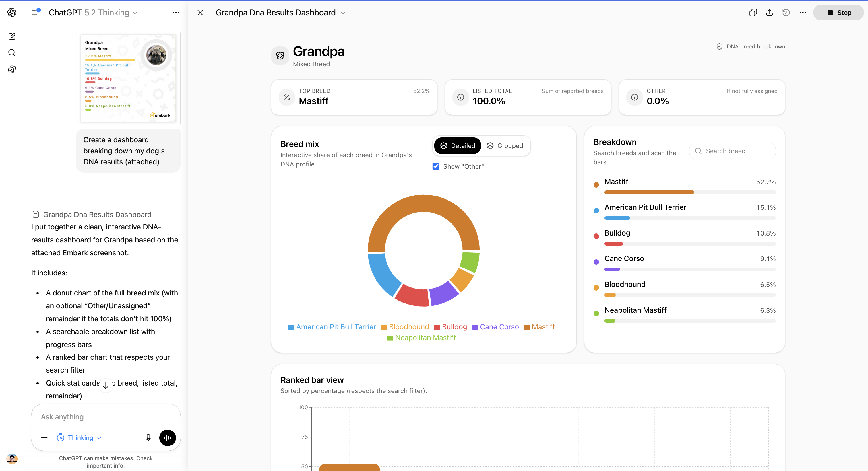The image size is (868, 471).
Task: Open the search chats icon
Action: pyautogui.click(x=12, y=52)
